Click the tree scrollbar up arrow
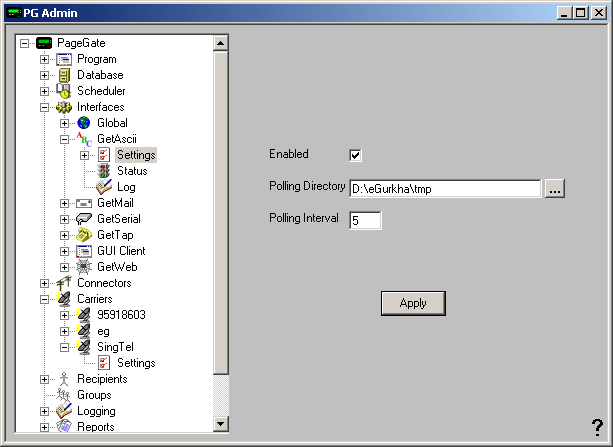The height and width of the screenshot is (447, 613). 221,43
